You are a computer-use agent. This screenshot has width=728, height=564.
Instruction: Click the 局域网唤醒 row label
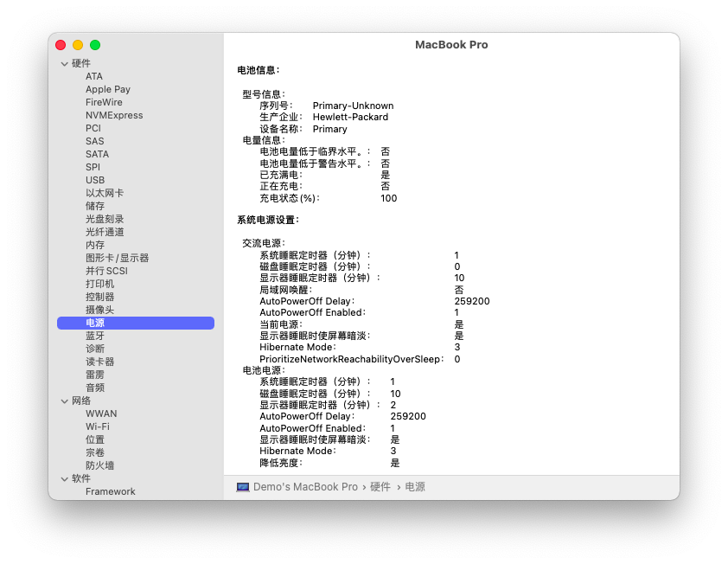point(285,290)
